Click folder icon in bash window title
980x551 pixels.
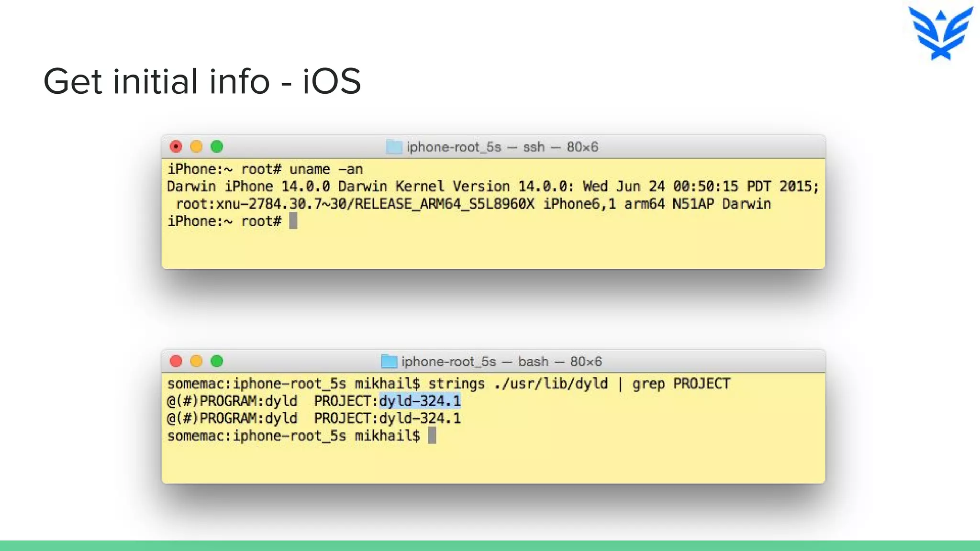[389, 362]
